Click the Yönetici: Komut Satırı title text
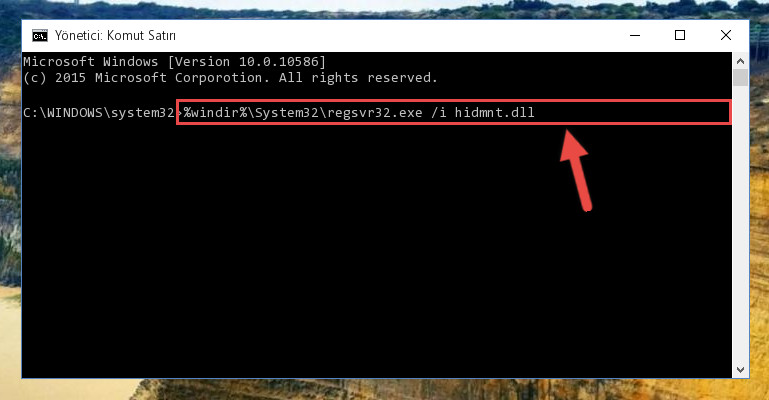Viewport: 769px width, 400px height. pyautogui.click(x=115, y=36)
